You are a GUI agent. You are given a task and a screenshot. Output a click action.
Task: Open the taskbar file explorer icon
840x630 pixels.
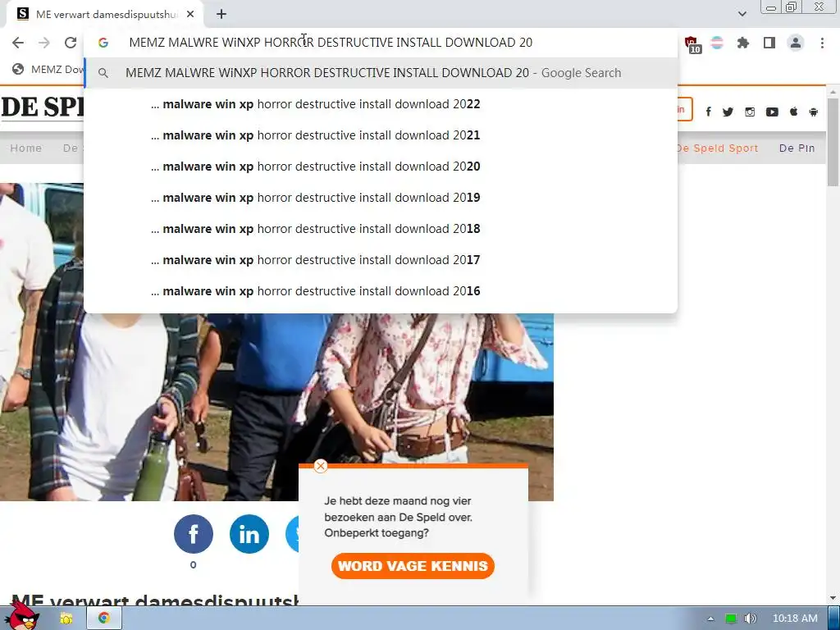point(66,619)
